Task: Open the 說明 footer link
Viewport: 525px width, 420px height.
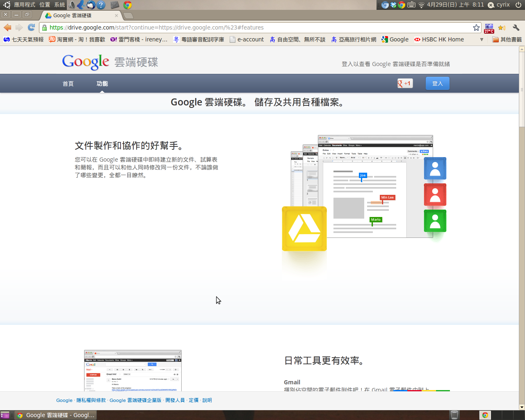Action: [x=207, y=400]
